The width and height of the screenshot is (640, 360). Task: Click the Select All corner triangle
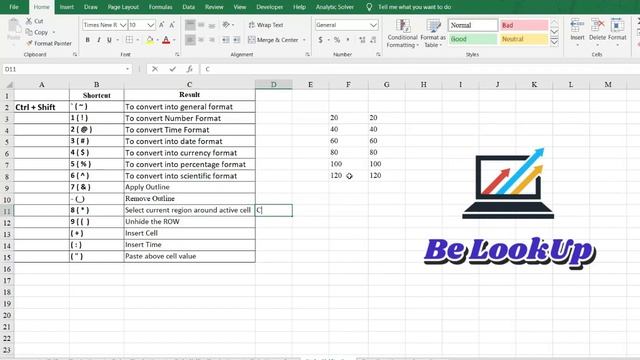tap(8, 84)
